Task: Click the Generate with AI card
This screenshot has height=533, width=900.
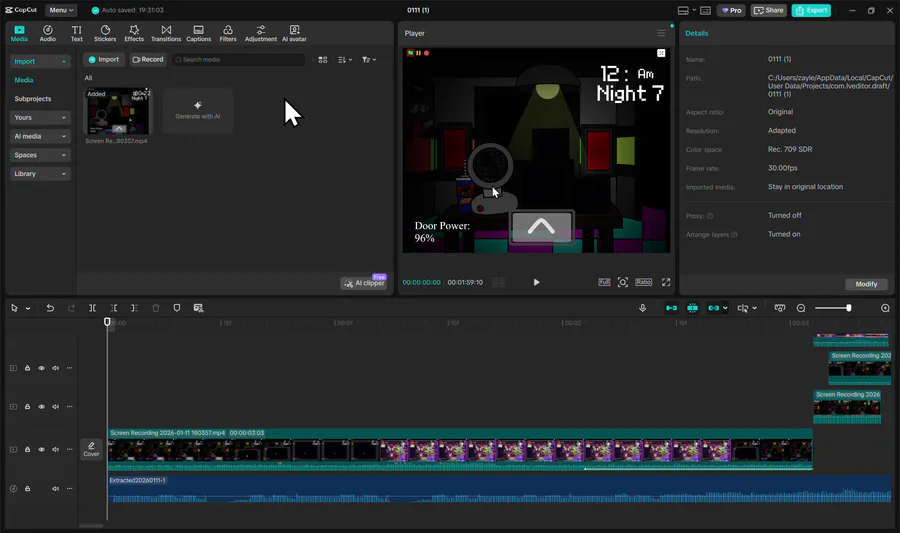Action: pyautogui.click(x=197, y=111)
